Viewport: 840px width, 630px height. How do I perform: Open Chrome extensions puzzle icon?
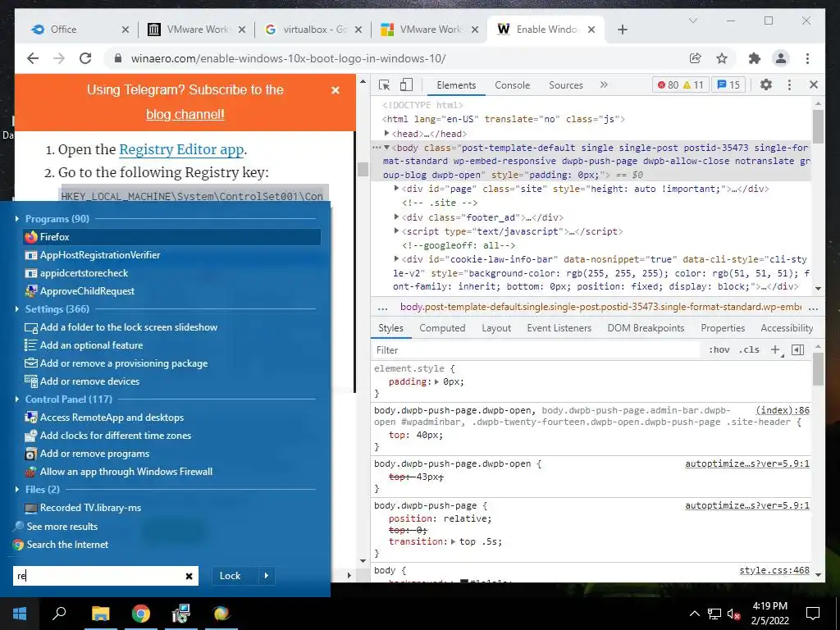755,58
